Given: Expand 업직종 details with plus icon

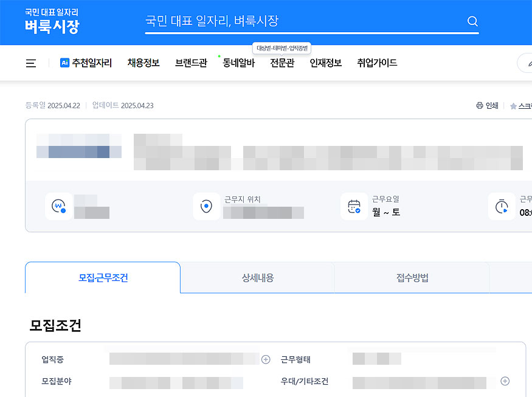Looking at the screenshot, I should [x=266, y=359].
